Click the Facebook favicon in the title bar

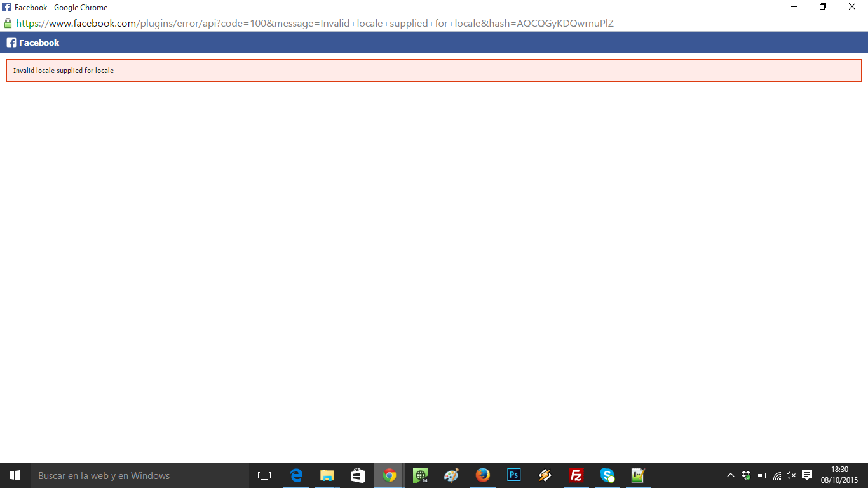tap(6, 7)
